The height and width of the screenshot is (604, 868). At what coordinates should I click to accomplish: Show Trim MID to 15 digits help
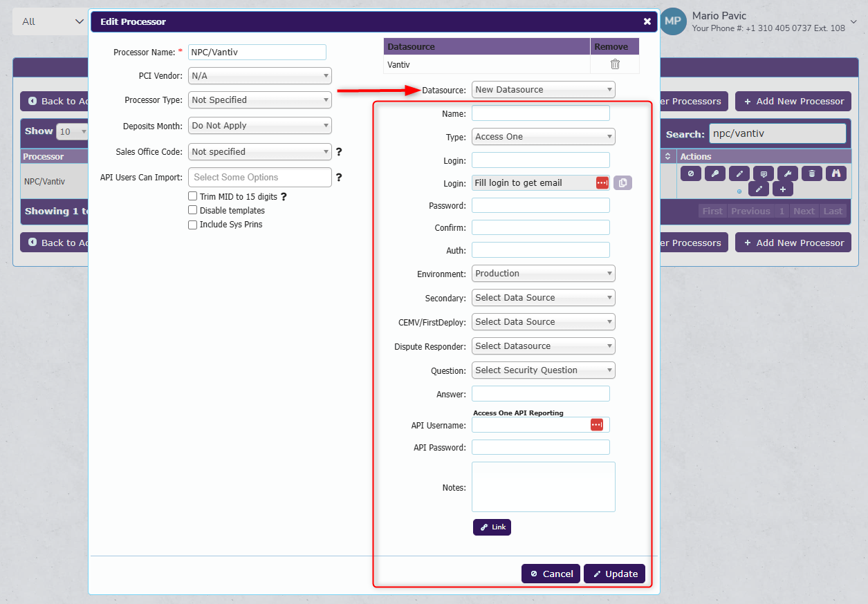coord(284,197)
